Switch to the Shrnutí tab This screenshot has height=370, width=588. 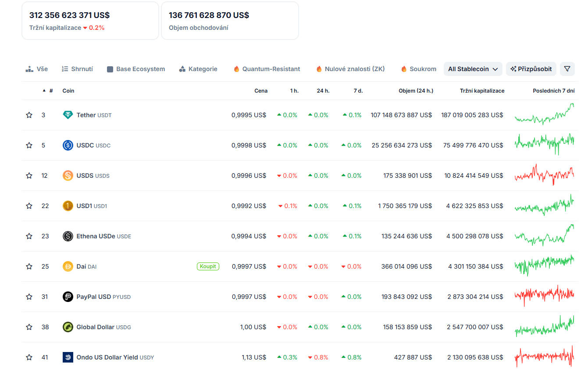77,69
